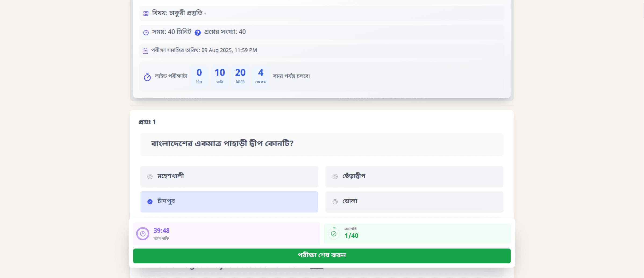
Task: Select the ভোলা answer option
Action: tap(414, 202)
